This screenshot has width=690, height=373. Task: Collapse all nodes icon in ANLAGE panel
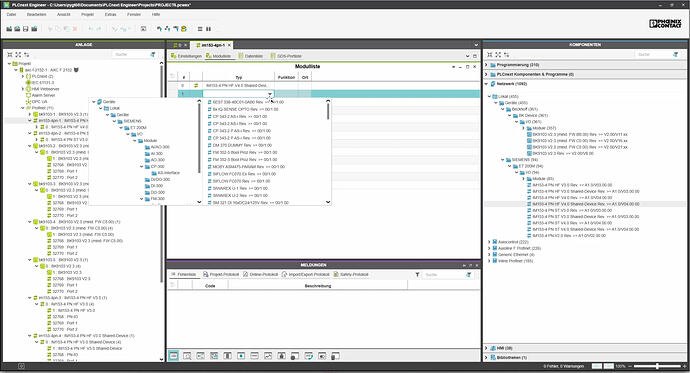tap(10, 55)
